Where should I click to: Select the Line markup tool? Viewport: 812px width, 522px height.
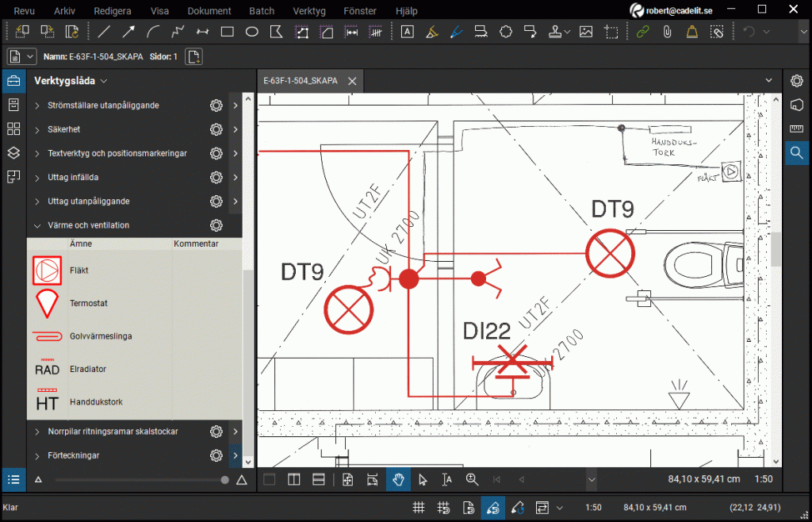click(x=104, y=32)
